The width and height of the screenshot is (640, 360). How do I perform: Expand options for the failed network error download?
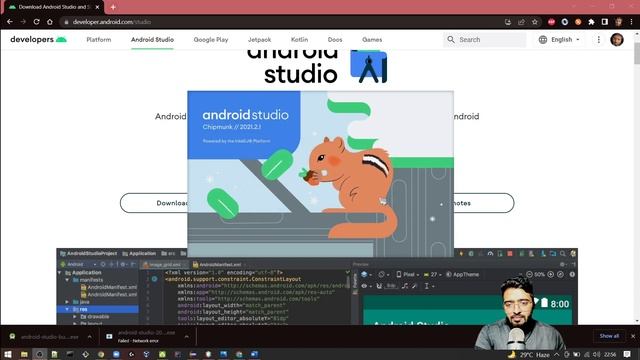point(187,337)
